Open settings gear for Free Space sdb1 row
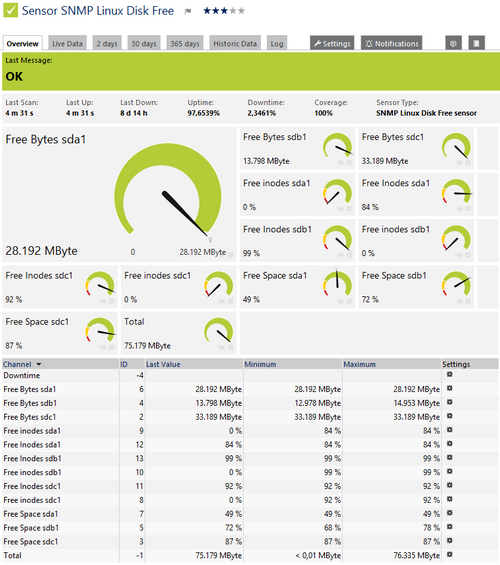500x565 pixels. coord(450,527)
